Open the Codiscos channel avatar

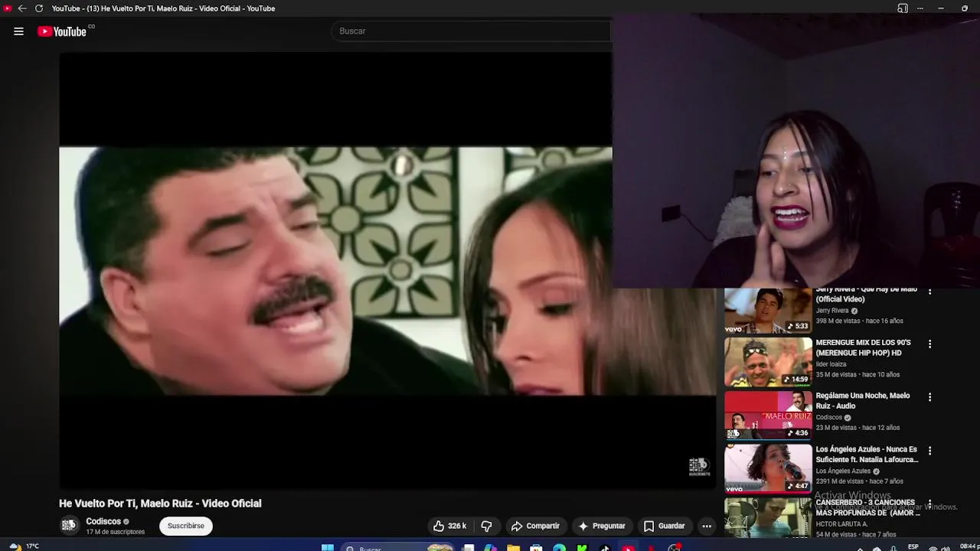(x=69, y=525)
